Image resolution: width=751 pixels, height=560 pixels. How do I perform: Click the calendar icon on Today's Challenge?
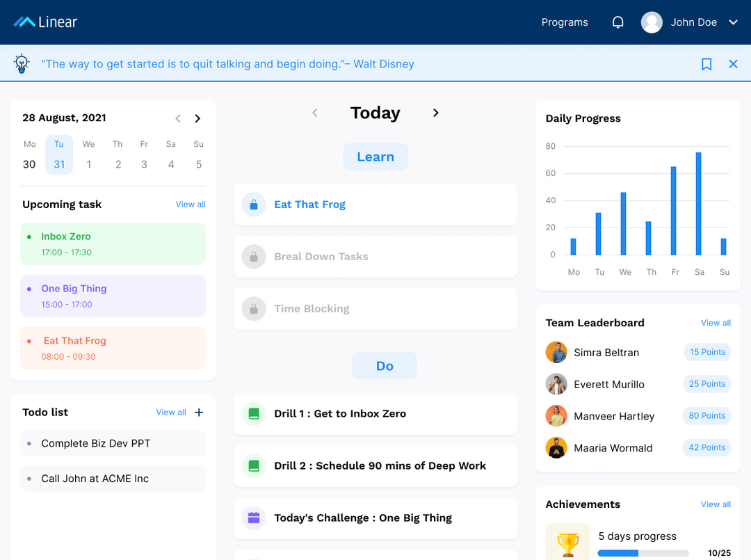pos(254,518)
